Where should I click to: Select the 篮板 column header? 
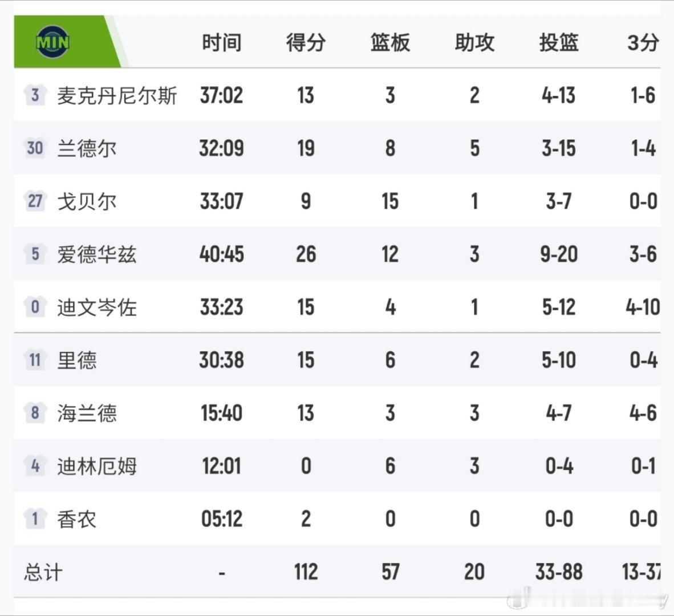click(390, 43)
